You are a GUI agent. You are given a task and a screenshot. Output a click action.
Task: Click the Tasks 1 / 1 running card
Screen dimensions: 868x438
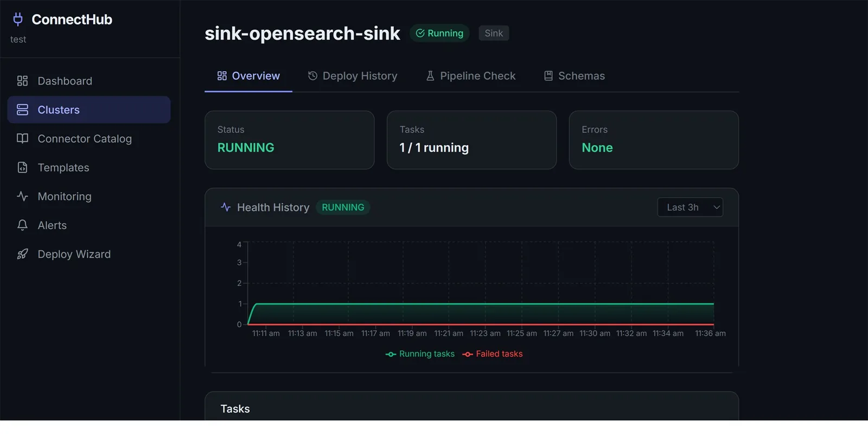[x=471, y=140]
